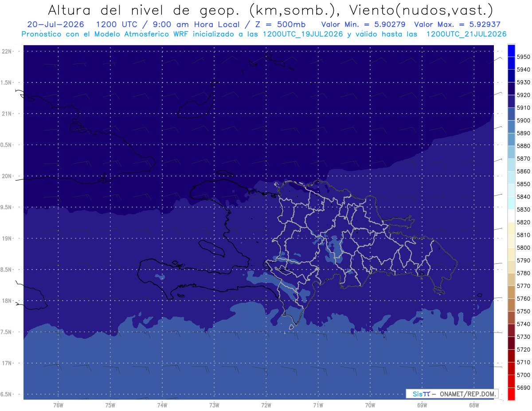Viewport: 532px width, 411px height.
Task: Click the legend value 5780
Action: (523, 273)
